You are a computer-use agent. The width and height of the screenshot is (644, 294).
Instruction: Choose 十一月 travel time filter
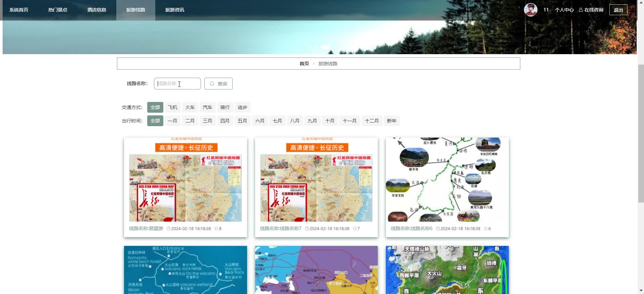(350, 121)
